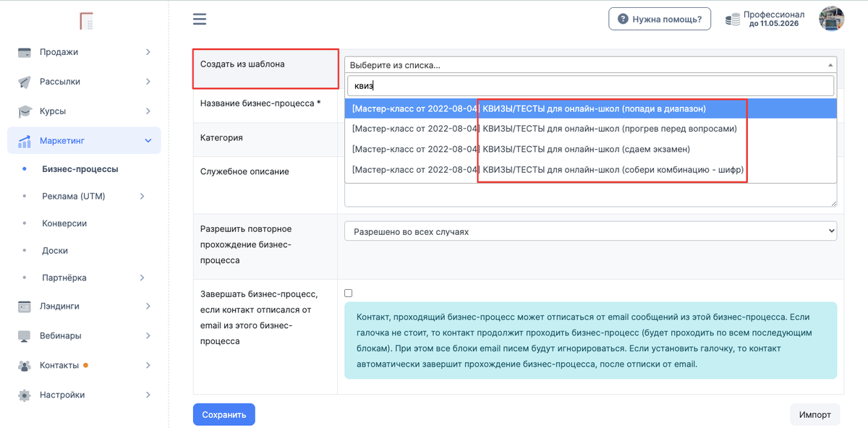
Task: Click the Продажи wallet icon
Action: coord(25,52)
